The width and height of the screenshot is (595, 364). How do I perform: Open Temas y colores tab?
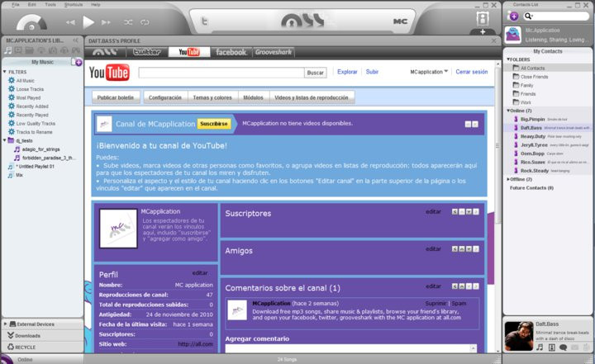click(212, 97)
